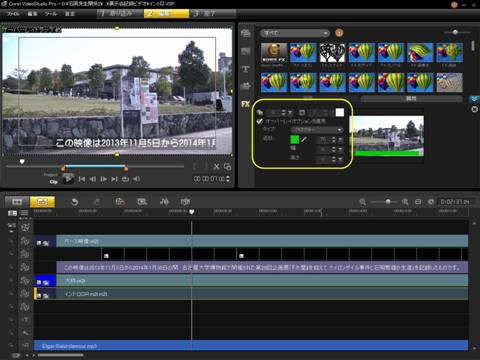Adjust the transparency value spinner

pos(284,112)
